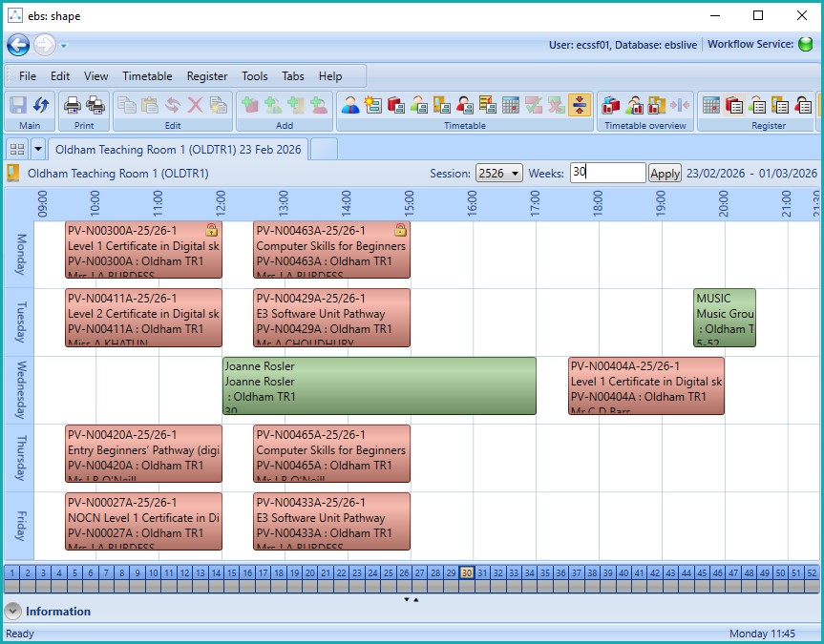Open the tab list dropdown arrow
This screenshot has height=644, width=824.
[38, 149]
